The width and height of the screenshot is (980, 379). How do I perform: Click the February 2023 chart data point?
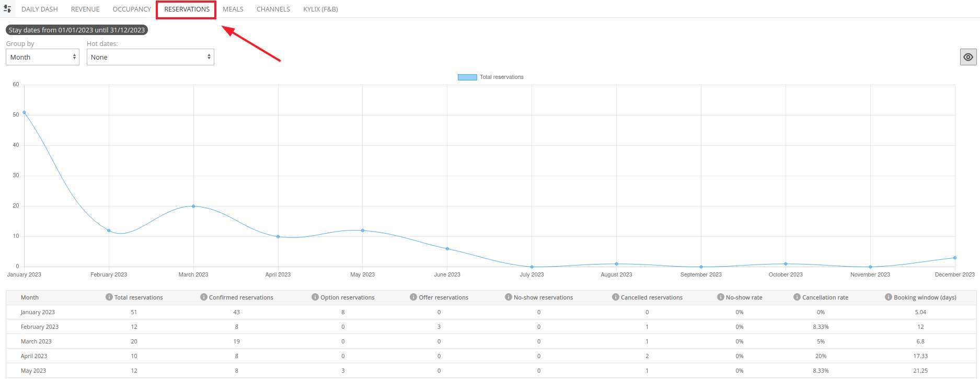[109, 231]
